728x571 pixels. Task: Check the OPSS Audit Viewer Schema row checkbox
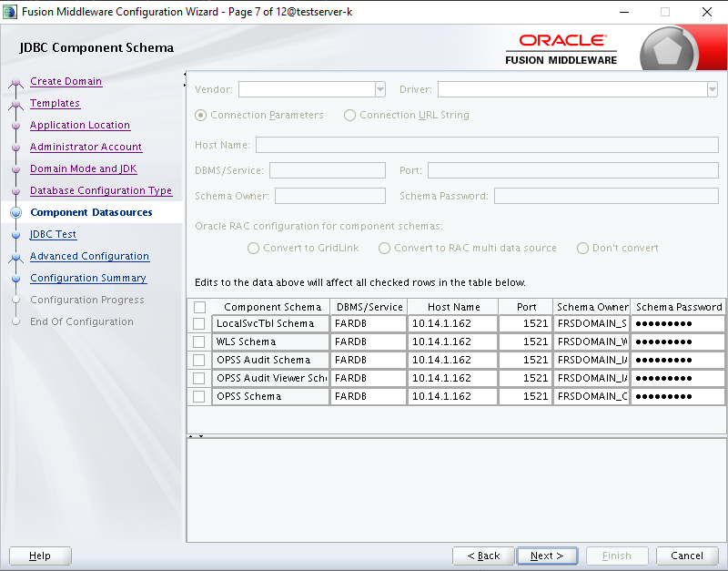click(198, 378)
